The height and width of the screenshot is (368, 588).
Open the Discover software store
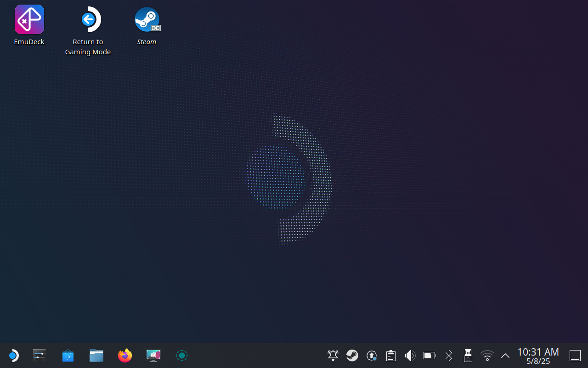(x=68, y=355)
